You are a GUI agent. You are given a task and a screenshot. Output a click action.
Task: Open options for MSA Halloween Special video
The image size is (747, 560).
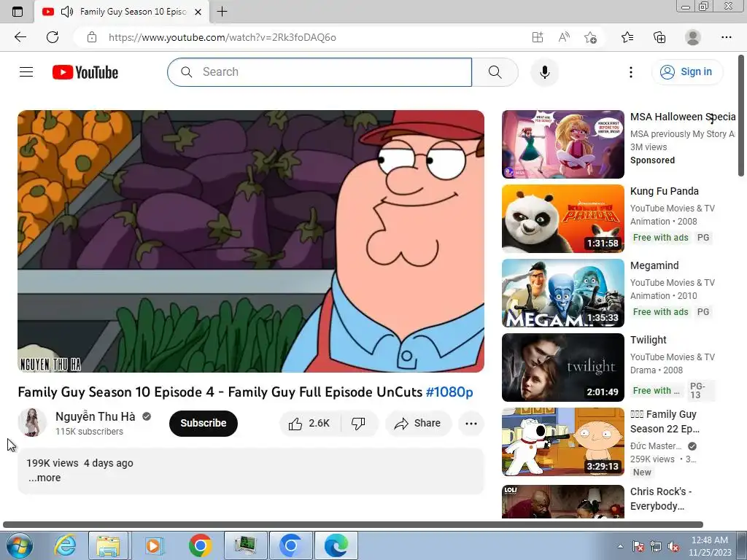click(x=712, y=117)
